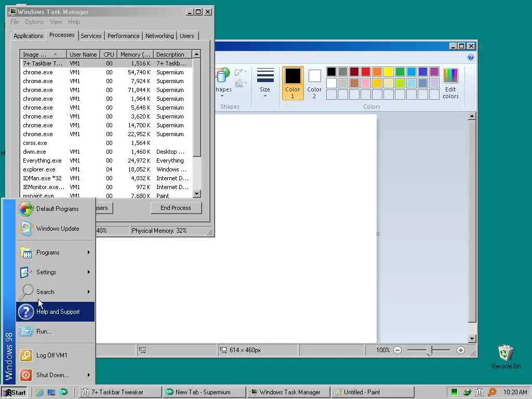The height and width of the screenshot is (399, 532).
Task: Select the dwm.exe process row
Action: pyautogui.click(x=106, y=152)
